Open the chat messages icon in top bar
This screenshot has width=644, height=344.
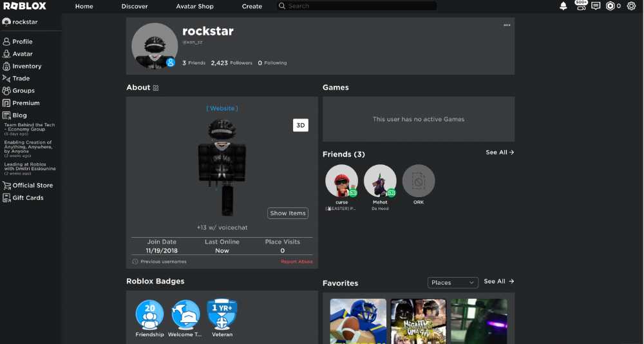(596, 6)
